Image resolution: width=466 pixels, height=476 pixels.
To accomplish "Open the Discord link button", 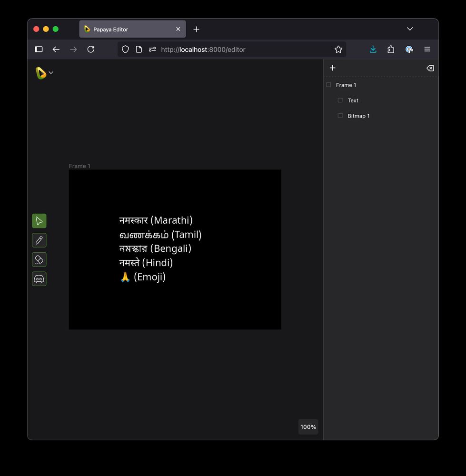I will 39,278.
